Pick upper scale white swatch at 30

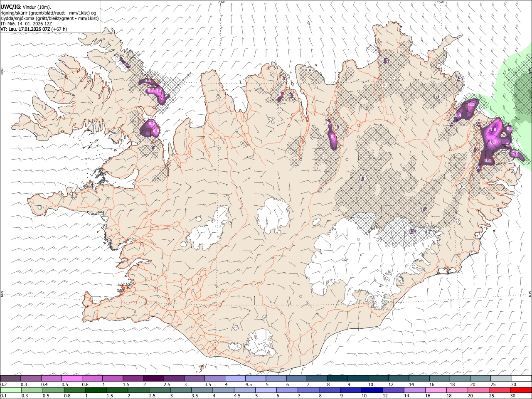coord(521,378)
